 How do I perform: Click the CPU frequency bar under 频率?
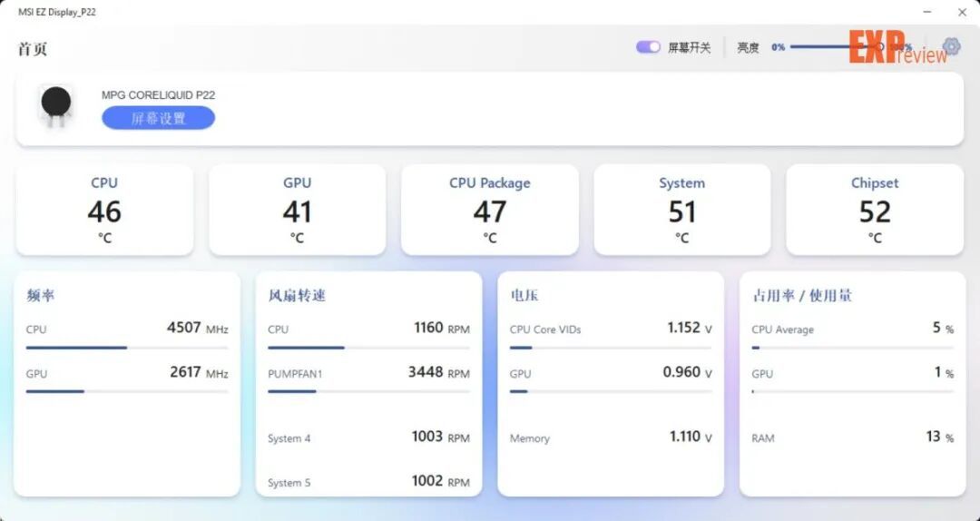click(x=127, y=348)
